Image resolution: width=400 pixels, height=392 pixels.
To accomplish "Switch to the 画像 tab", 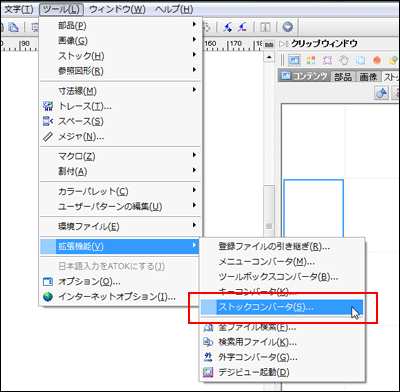I will coord(368,77).
